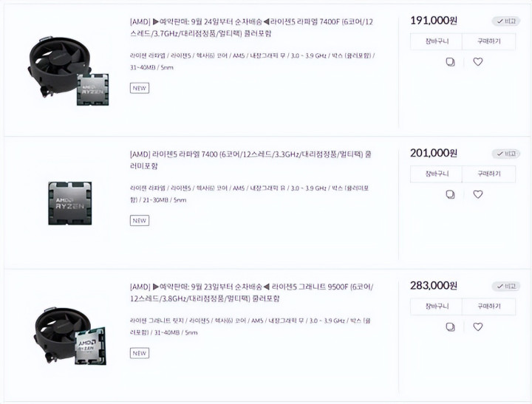Image resolution: width=532 pixels, height=404 pixels.
Task: Click the copy icon under 283,000원 listing
Action: click(x=450, y=327)
